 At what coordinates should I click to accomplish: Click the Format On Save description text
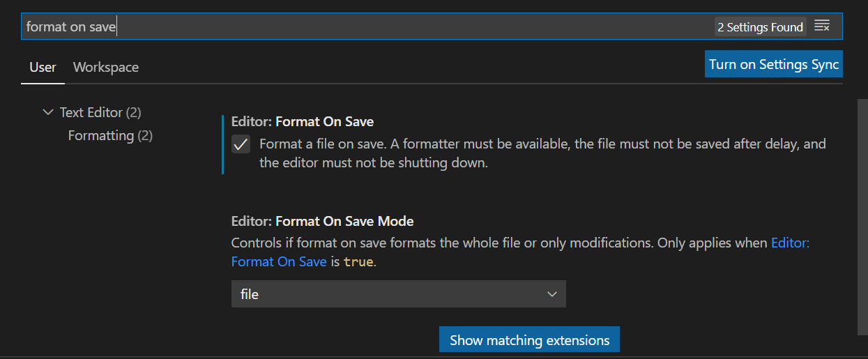(x=530, y=153)
